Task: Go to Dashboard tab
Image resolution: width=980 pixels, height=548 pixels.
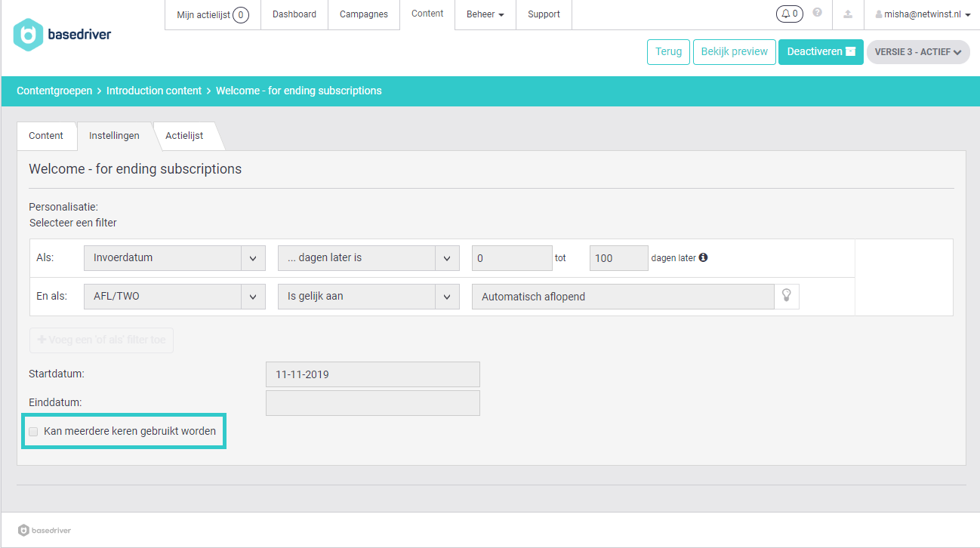Action: click(294, 14)
